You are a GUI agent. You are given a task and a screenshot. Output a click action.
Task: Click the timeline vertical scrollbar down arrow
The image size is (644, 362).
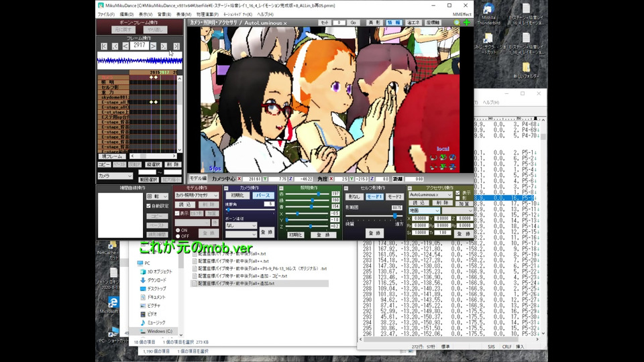click(180, 150)
